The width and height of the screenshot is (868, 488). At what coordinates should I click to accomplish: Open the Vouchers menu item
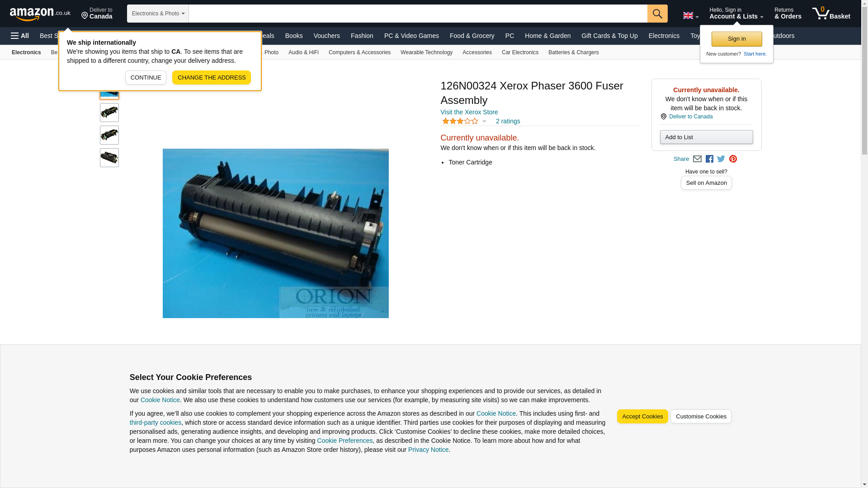pyautogui.click(x=326, y=36)
